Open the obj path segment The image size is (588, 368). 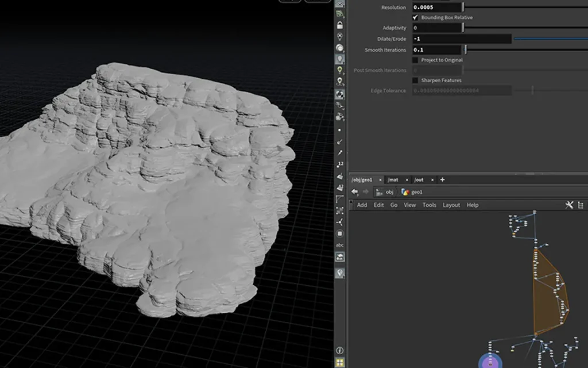tap(385, 192)
